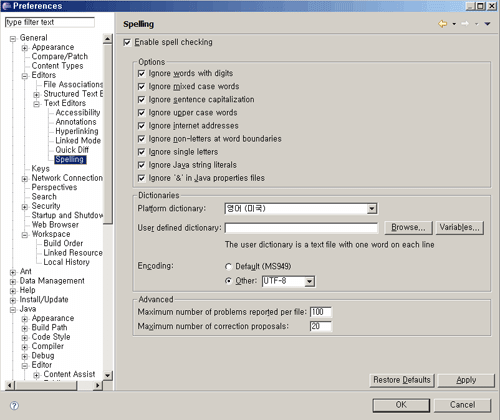
Task: Collapse the Workspace tree node
Action: [25, 235]
